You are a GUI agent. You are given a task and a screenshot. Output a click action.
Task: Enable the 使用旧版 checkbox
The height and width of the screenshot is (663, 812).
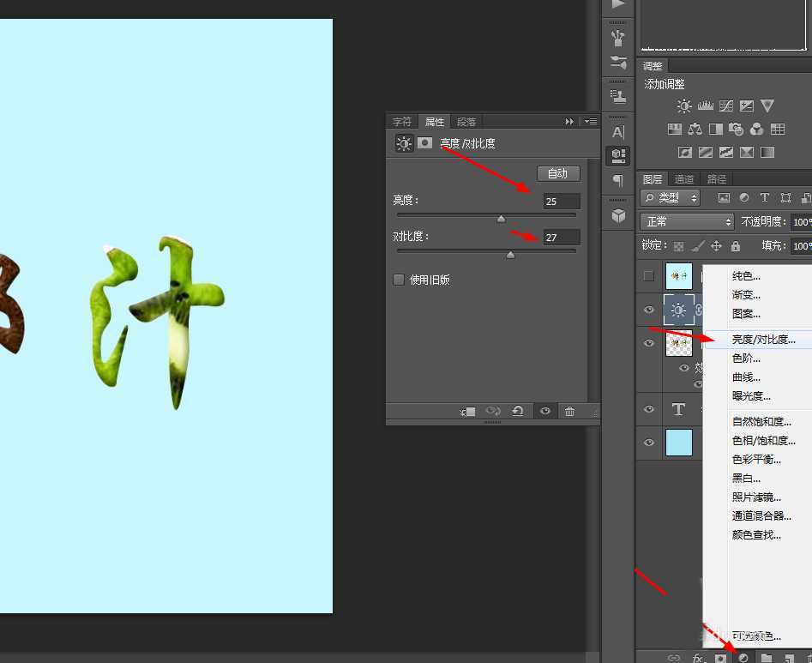click(398, 279)
